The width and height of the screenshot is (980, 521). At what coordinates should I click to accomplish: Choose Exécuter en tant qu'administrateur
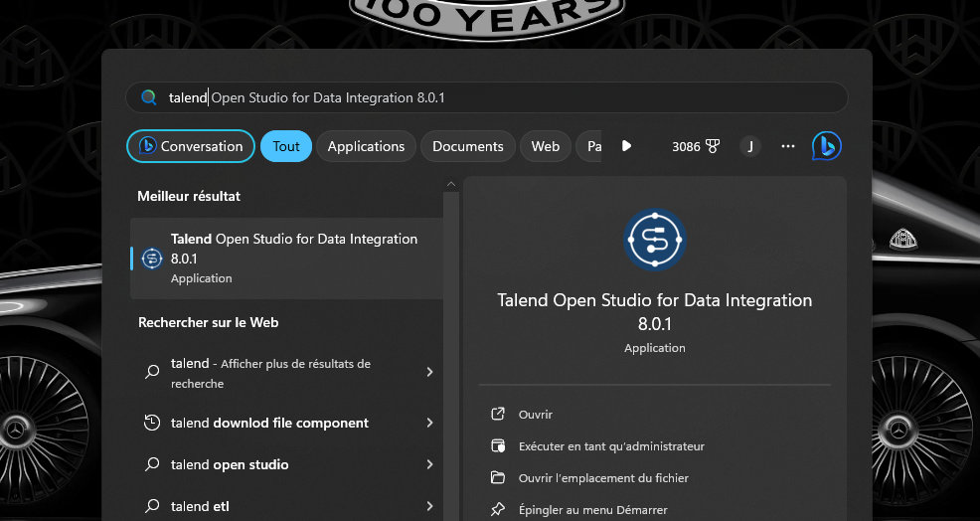(611, 446)
